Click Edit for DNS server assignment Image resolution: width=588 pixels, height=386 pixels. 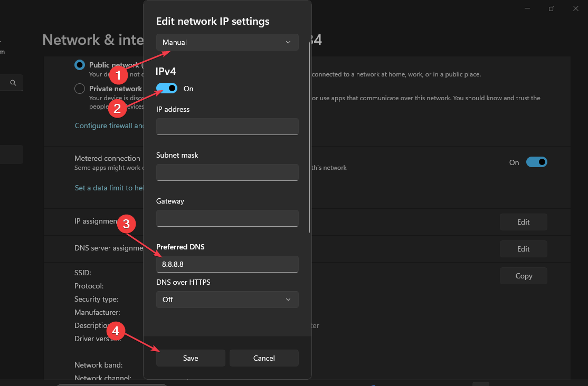click(523, 249)
